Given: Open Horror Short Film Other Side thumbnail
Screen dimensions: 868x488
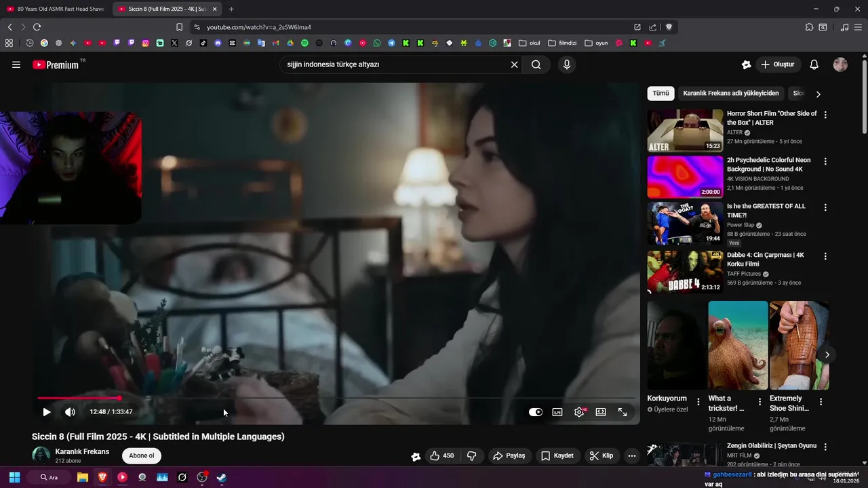Looking at the screenshot, I should click(685, 130).
